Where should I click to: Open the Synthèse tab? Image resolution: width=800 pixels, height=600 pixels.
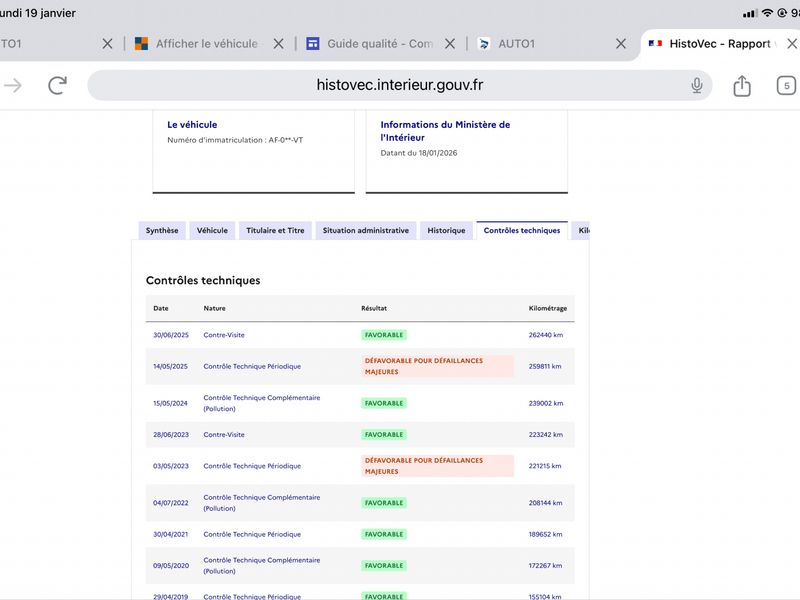pos(162,231)
